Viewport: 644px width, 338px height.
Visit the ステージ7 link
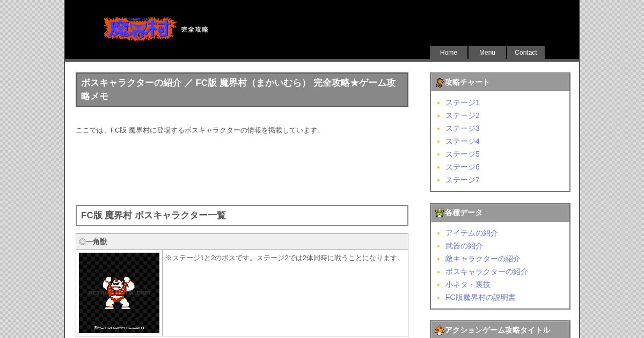pyautogui.click(x=463, y=180)
